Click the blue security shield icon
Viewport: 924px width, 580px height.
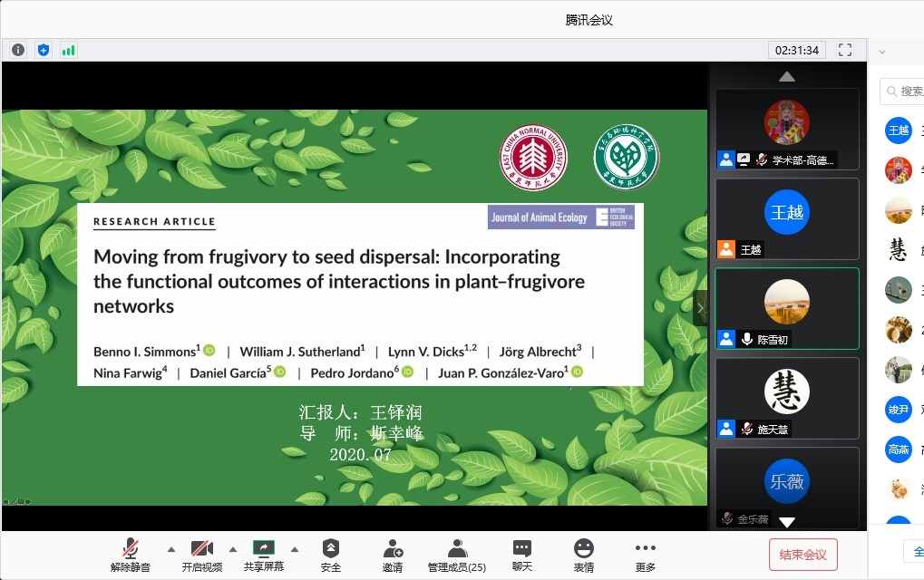tap(44, 50)
